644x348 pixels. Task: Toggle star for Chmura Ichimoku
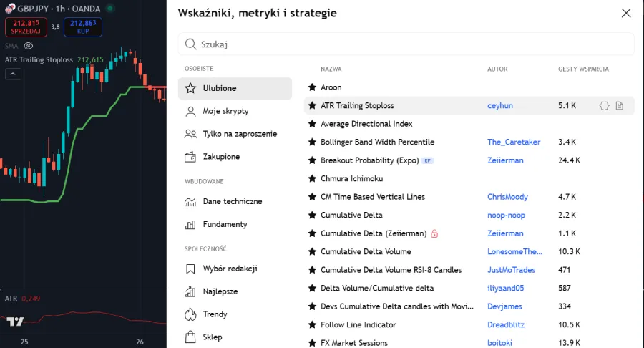[312, 178]
